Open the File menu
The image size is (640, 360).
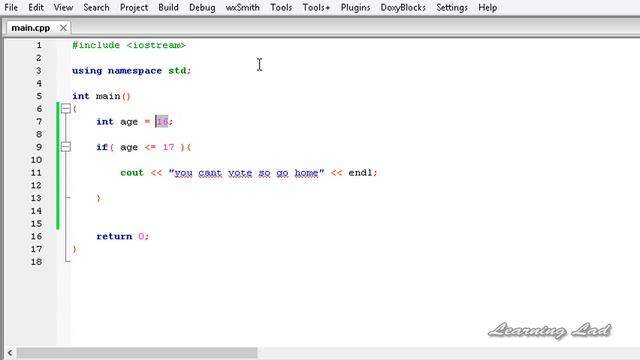[x=11, y=7]
